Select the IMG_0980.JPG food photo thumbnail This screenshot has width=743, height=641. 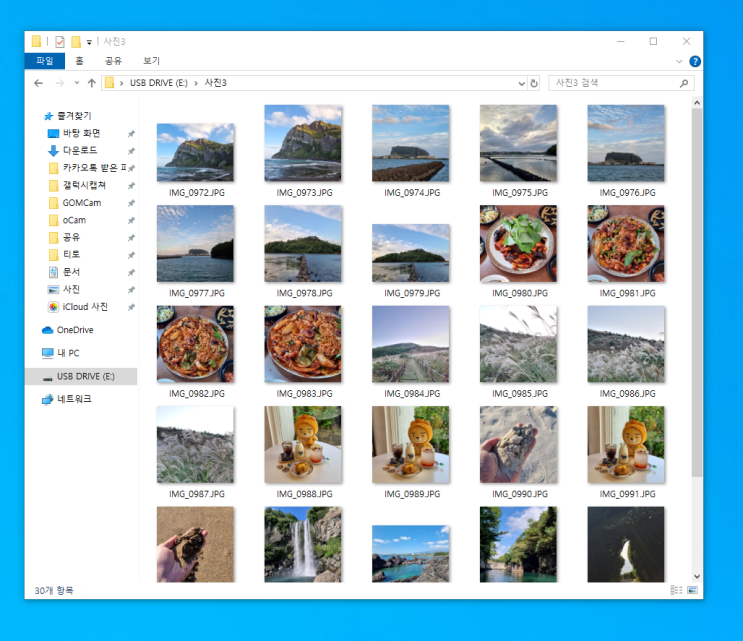pos(518,244)
